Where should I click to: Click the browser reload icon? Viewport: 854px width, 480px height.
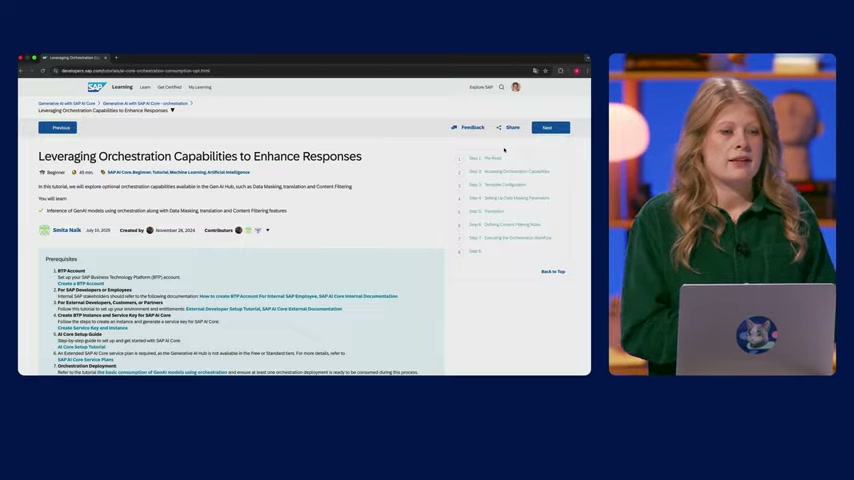coord(42,71)
